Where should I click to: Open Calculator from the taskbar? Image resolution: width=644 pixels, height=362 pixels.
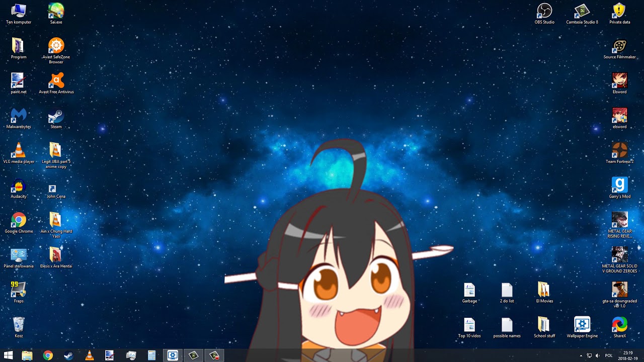(151, 355)
